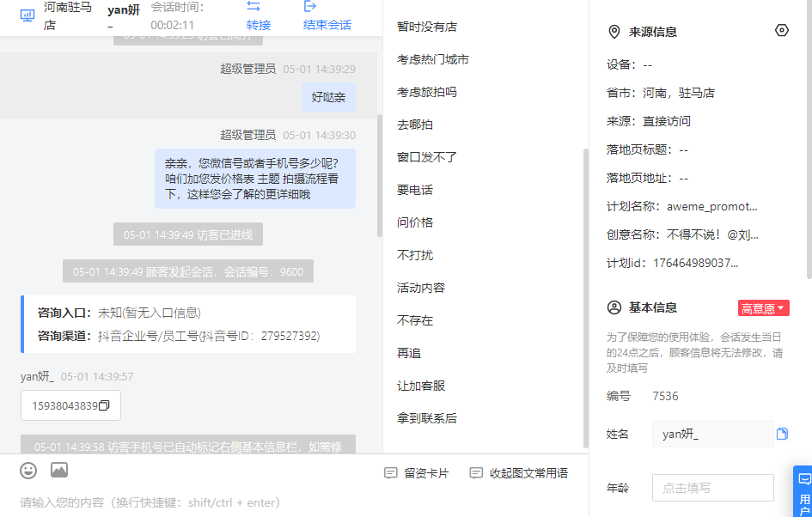Screen dimensions: 812x517
Task: Click the 访客已进线 system notice
Action: tap(188, 235)
